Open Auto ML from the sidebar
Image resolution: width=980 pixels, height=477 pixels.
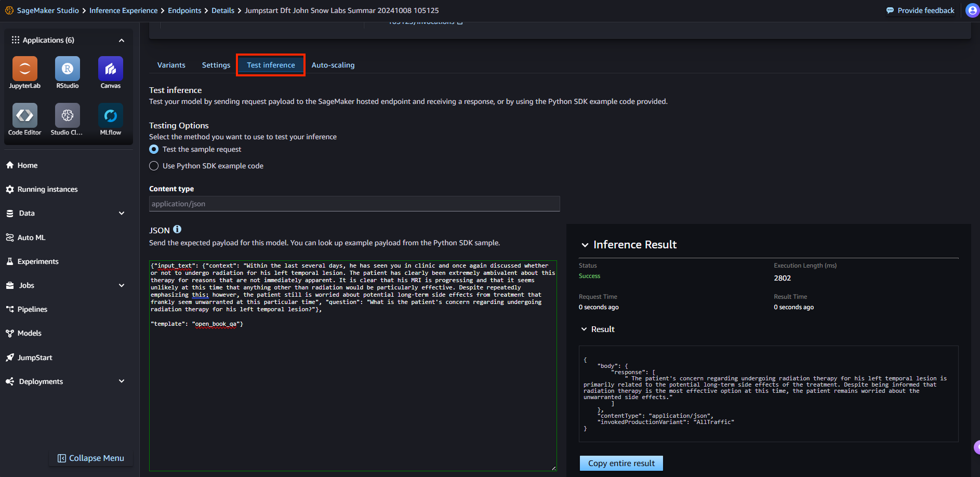tap(32, 237)
